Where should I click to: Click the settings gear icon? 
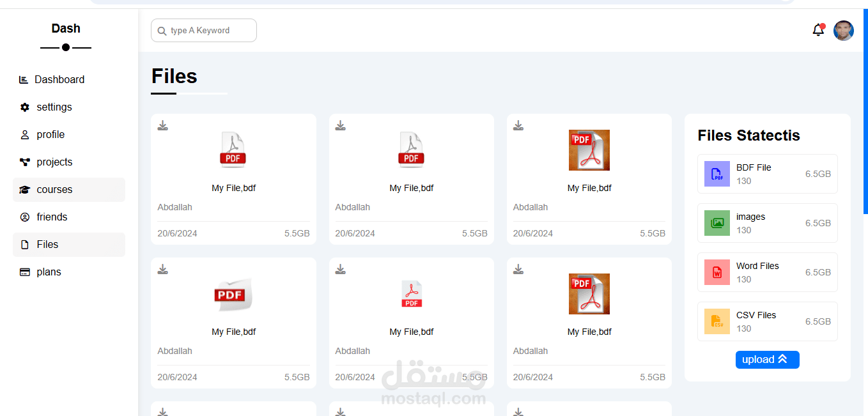tap(25, 107)
